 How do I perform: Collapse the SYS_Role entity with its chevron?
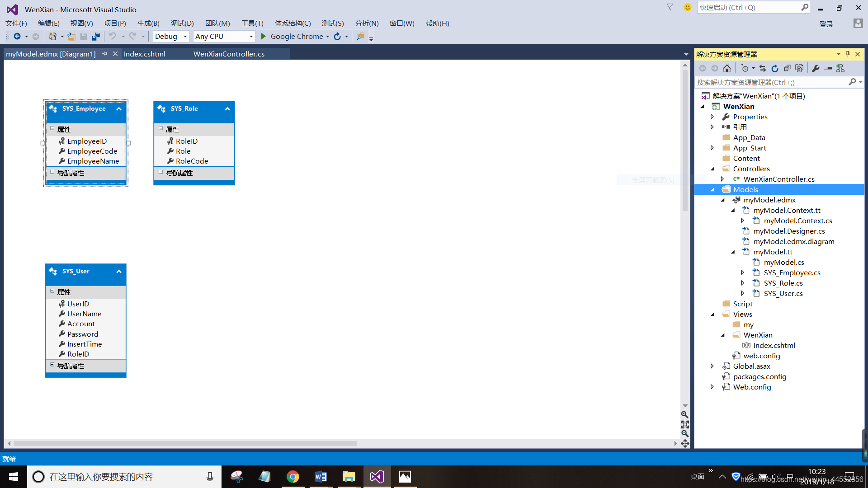point(227,109)
